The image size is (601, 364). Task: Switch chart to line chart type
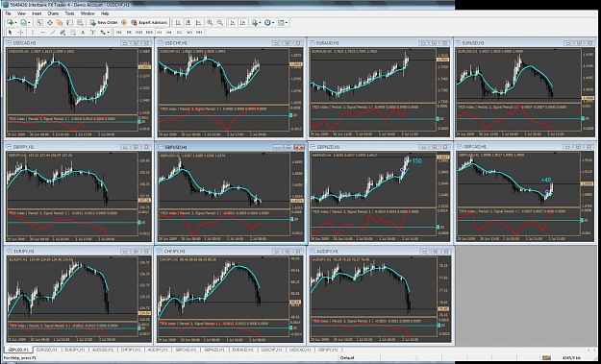point(198,23)
